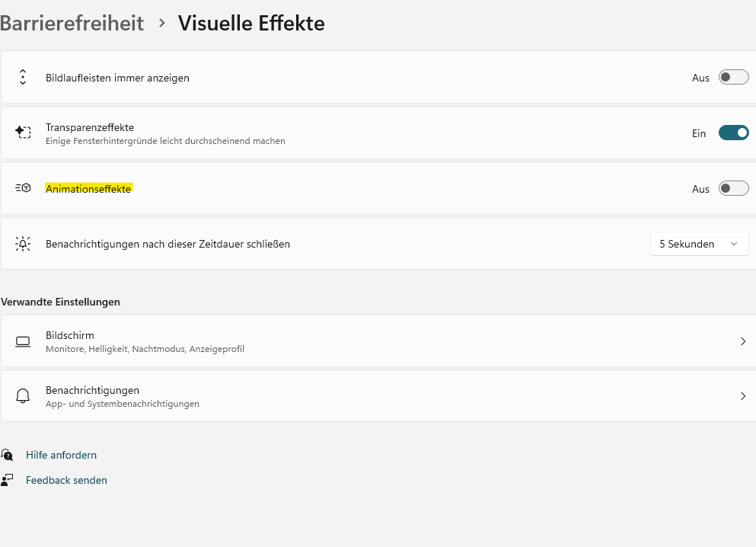Image resolution: width=756 pixels, height=547 pixels.
Task: Open the Feedback senden link
Action: [66, 480]
